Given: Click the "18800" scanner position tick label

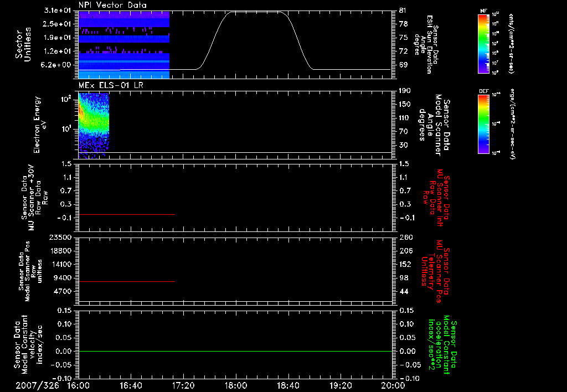Looking at the screenshot, I should click(x=60, y=251).
